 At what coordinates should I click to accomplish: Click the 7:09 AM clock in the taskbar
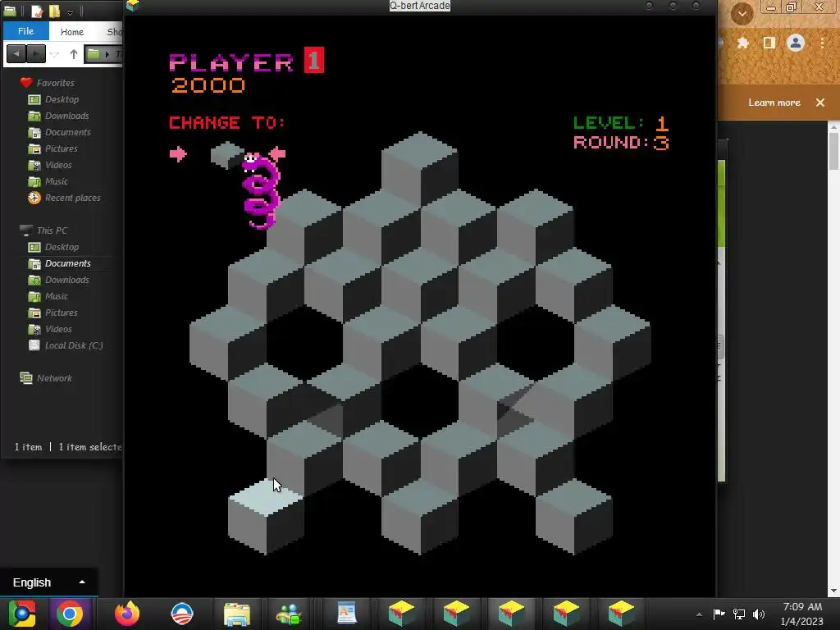[802, 607]
